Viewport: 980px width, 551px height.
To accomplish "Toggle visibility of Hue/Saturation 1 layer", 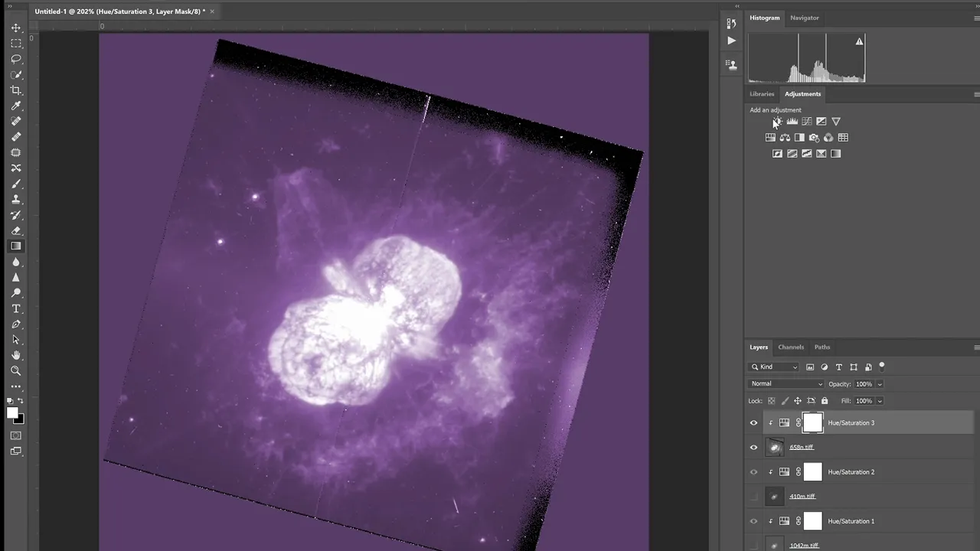I will point(753,521).
